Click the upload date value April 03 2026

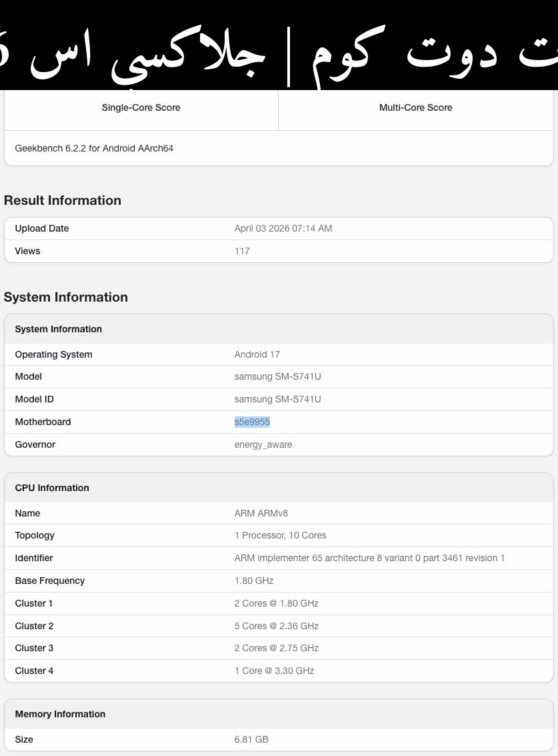283,228
